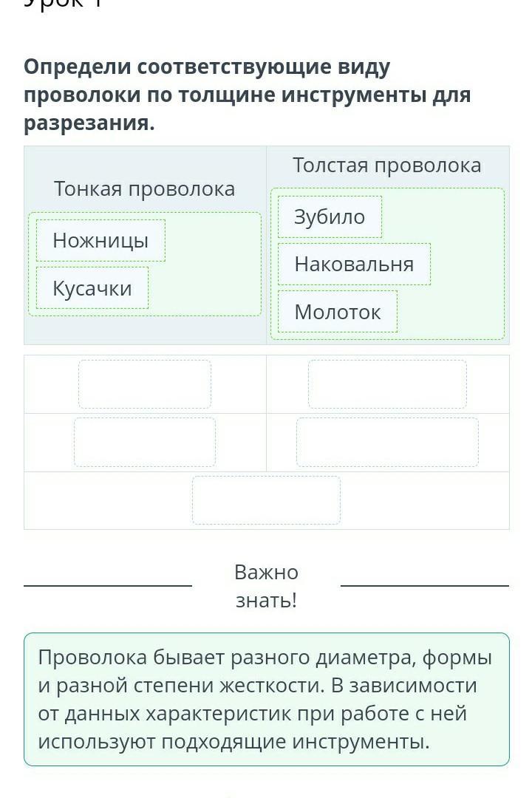Select the Наковальня word chip
The height and width of the screenshot is (798, 532).
pos(354,264)
